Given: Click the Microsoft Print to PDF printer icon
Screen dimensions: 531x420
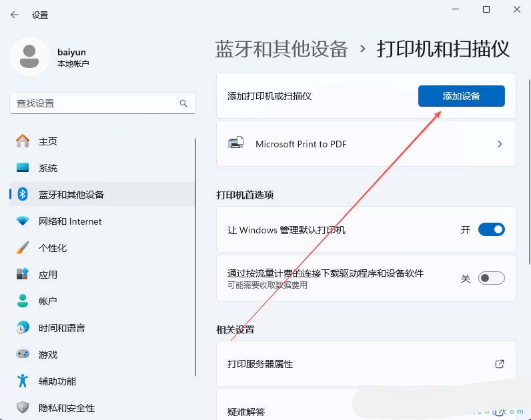Looking at the screenshot, I should coord(236,143).
